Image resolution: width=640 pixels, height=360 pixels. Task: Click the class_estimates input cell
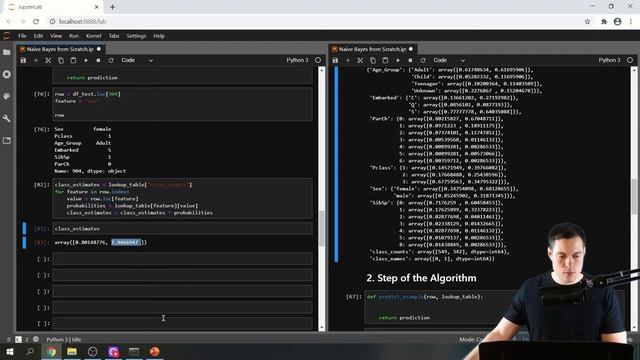182,229
